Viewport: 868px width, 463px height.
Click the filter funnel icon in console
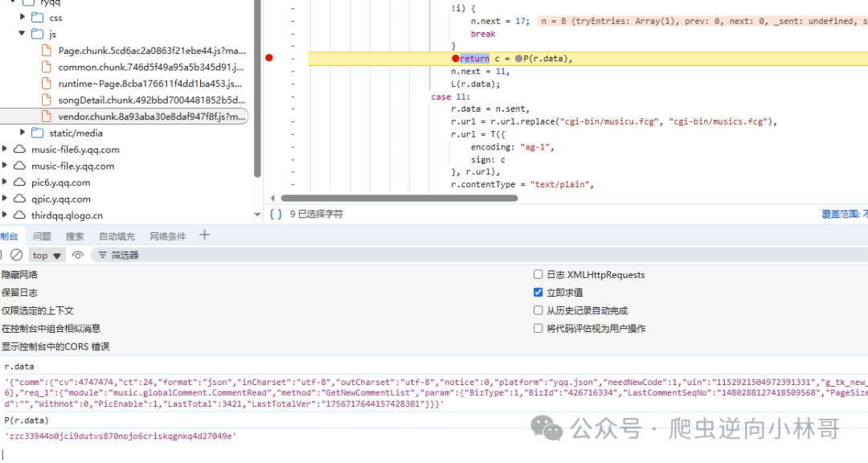pos(102,255)
